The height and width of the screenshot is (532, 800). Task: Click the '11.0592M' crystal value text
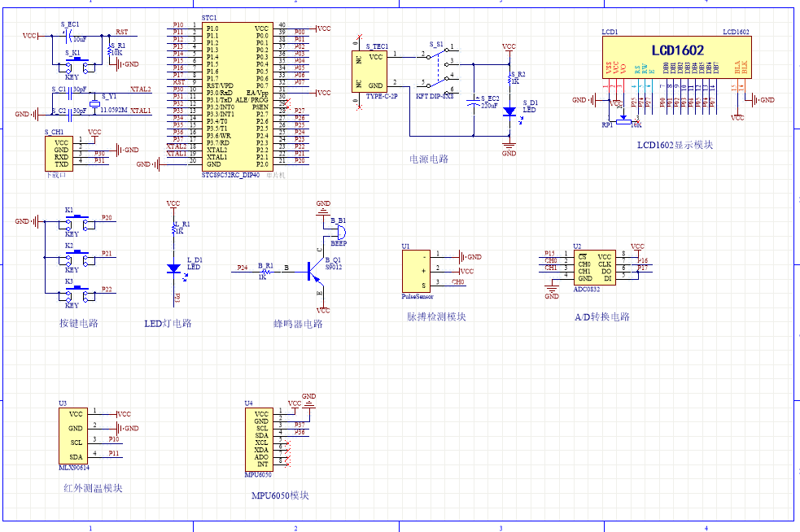pyautogui.click(x=113, y=110)
